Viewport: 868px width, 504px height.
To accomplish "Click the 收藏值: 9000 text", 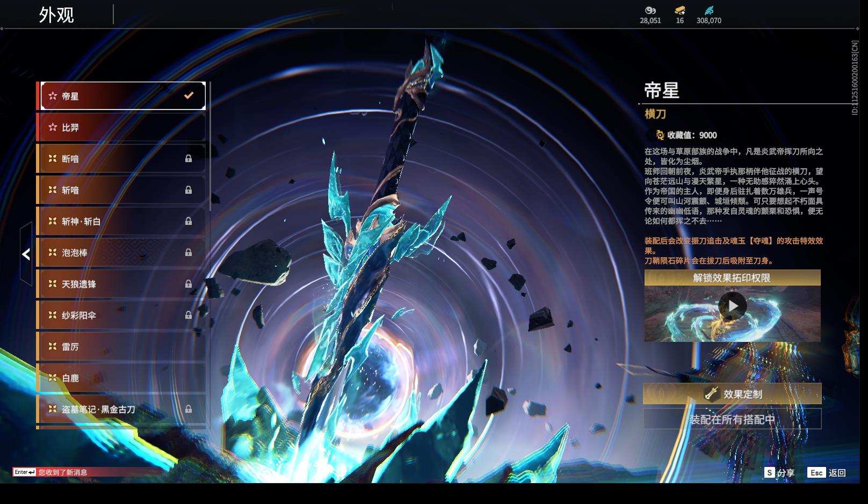I will 692,135.
